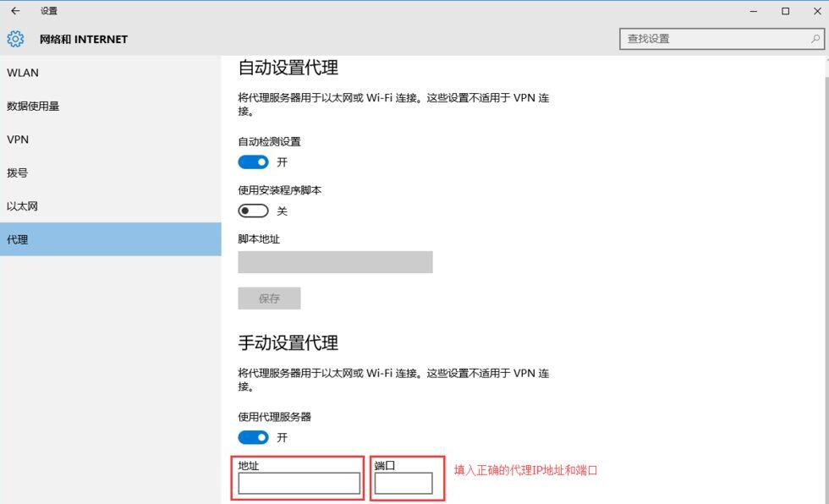Turn off the 使用代理服务器 switch
829x504 pixels.
[254, 437]
